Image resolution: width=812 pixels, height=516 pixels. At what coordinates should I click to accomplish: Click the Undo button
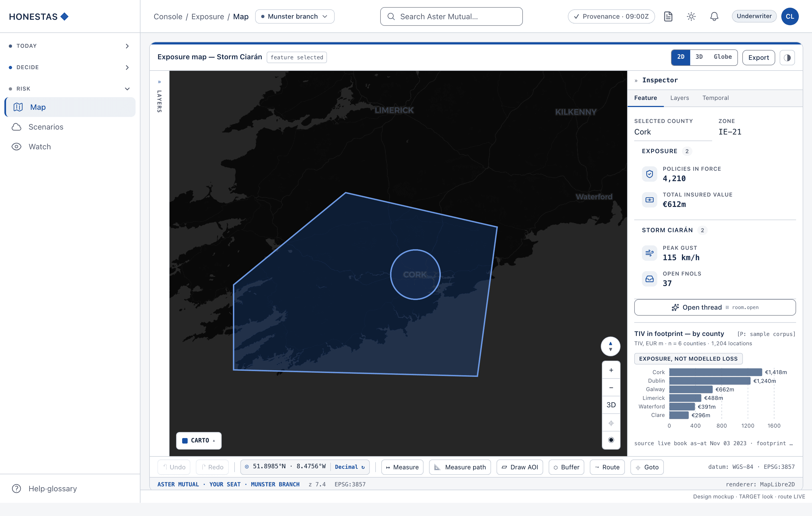pyautogui.click(x=174, y=467)
